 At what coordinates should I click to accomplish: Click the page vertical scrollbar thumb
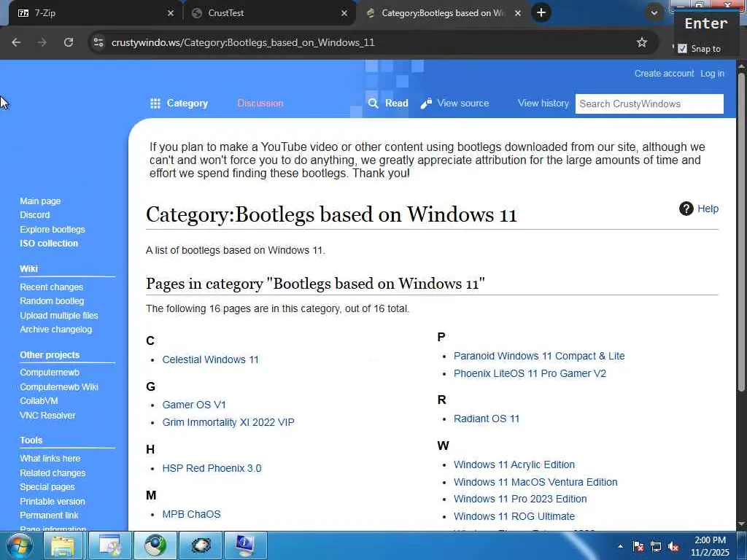[741, 231]
